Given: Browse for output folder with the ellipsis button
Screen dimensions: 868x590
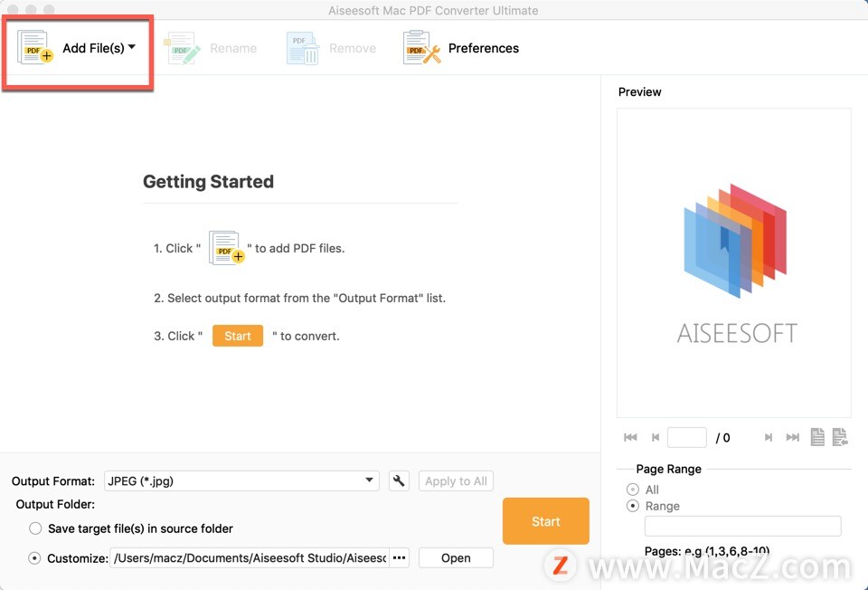Looking at the screenshot, I should [399, 557].
